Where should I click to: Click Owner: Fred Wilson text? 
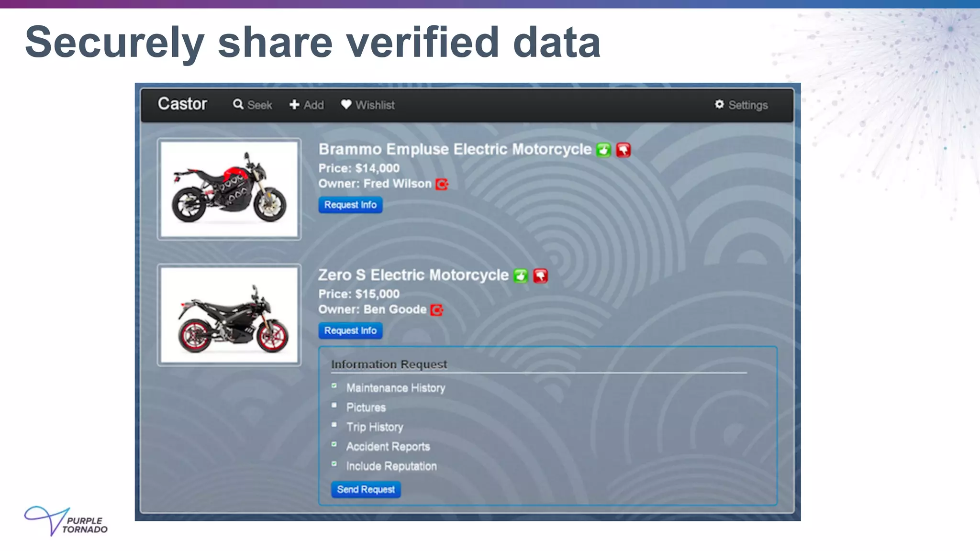click(375, 184)
